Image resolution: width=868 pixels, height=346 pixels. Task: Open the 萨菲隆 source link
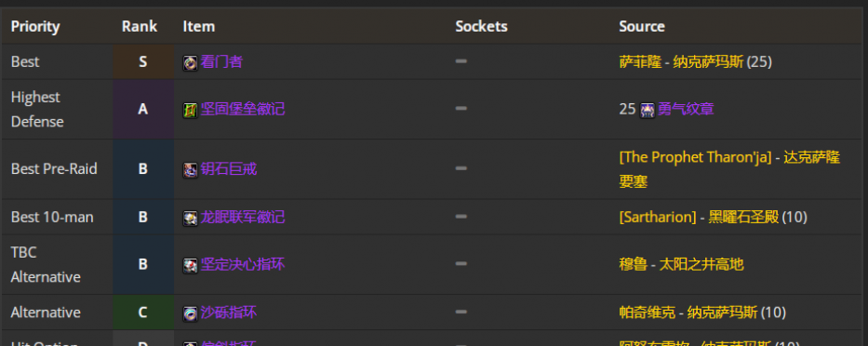pos(640,61)
